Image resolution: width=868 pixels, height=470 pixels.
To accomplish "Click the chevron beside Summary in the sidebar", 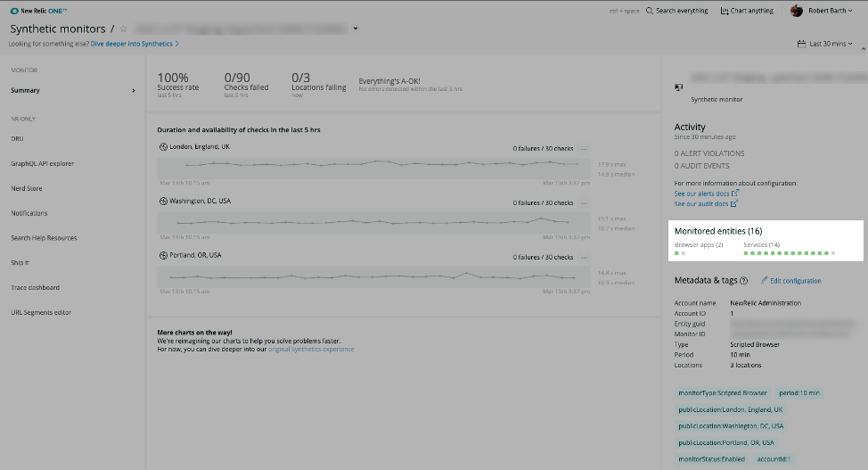I will click(x=134, y=90).
